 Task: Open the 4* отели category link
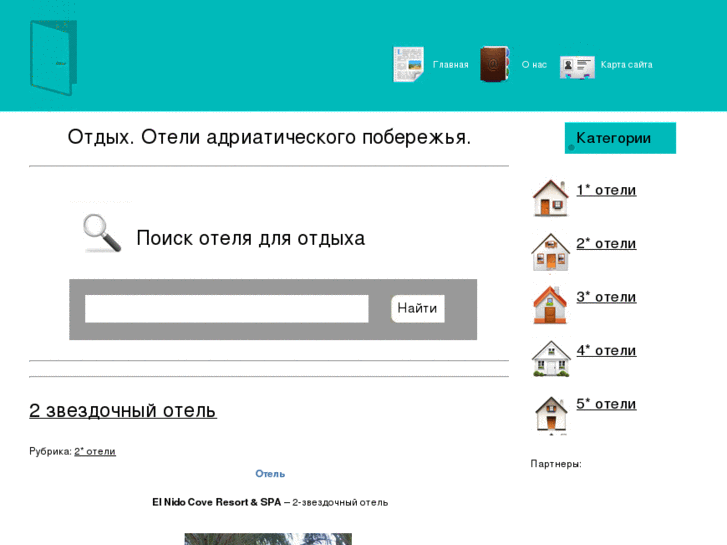coord(606,350)
